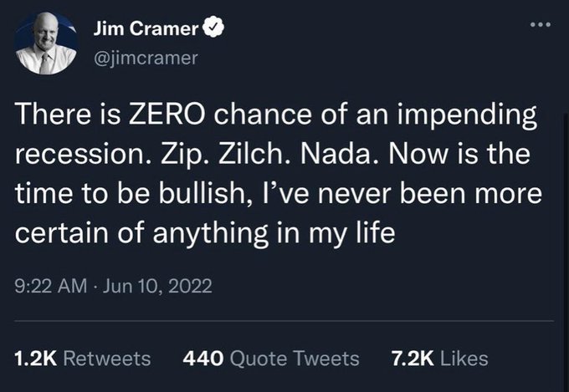Screen dimensions: 569x392
Task: Click the verified checkmark badge
Action: coord(213,28)
